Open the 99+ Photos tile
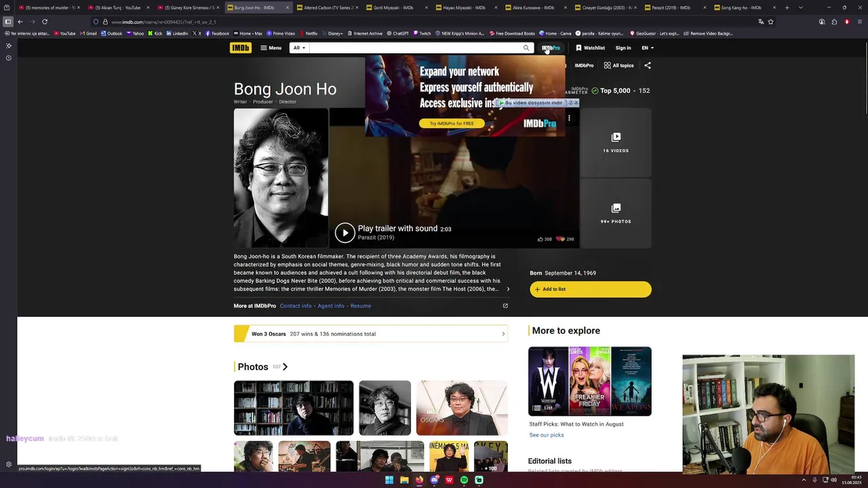 pyautogui.click(x=616, y=213)
